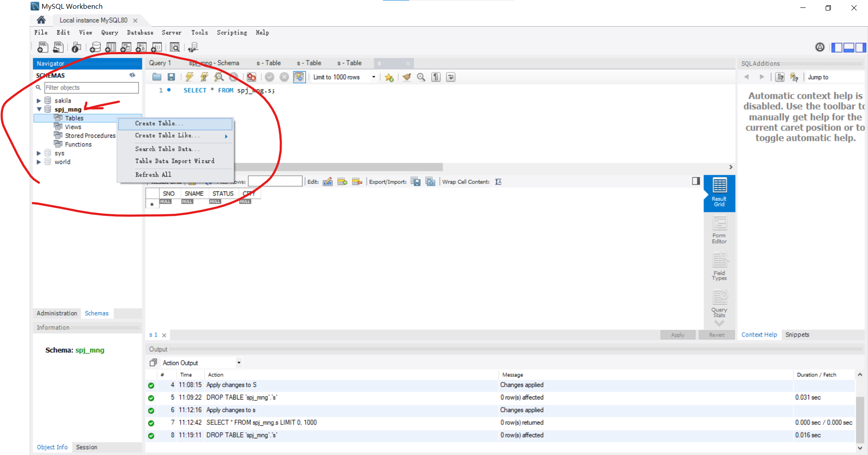
Task: Switch to the Query 1 tab
Action: 160,63
